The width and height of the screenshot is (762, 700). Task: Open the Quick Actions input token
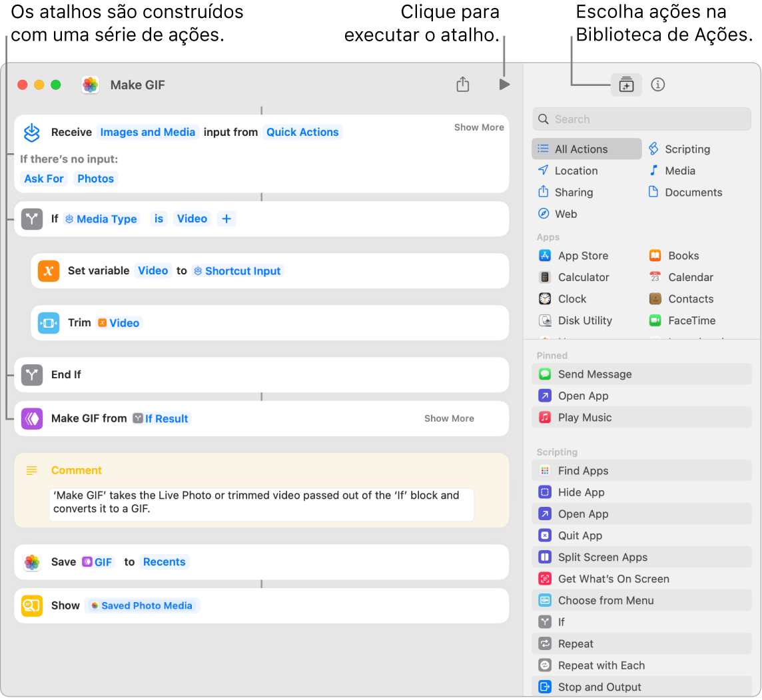(x=302, y=132)
